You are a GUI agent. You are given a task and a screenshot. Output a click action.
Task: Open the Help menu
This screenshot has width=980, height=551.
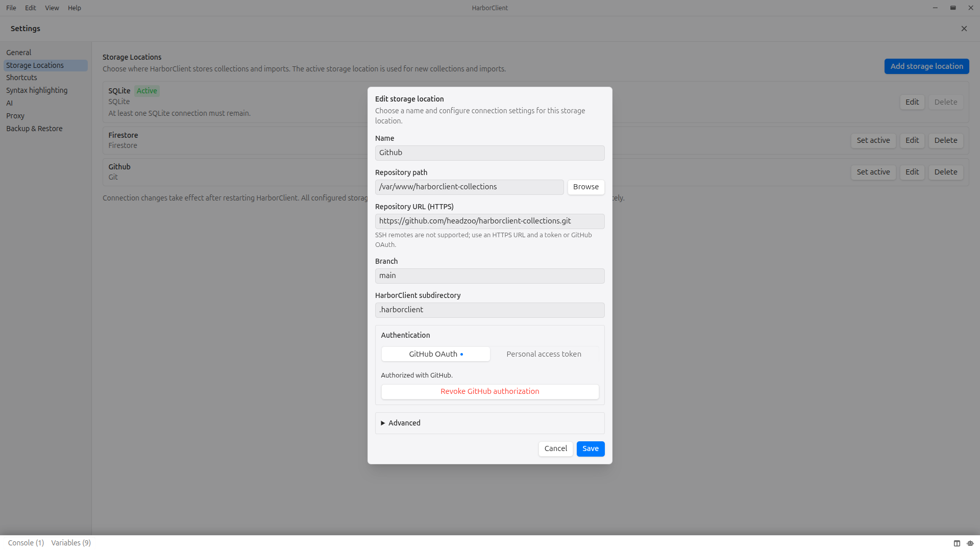75,8
